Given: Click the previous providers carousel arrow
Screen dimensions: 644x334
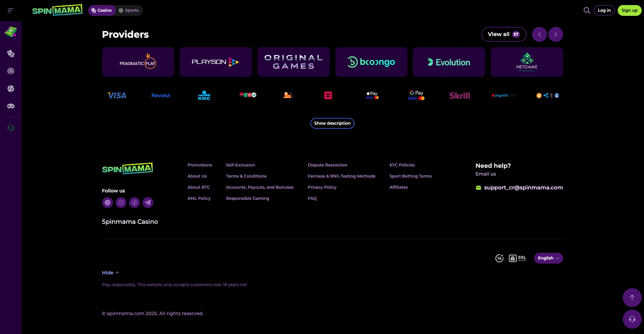Looking at the screenshot, I should [540, 34].
